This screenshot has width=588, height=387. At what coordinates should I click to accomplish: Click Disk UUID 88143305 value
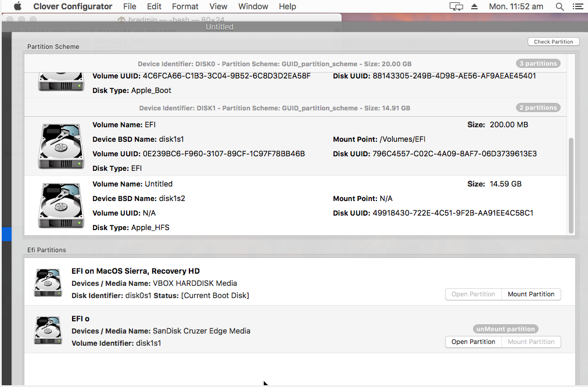point(454,76)
